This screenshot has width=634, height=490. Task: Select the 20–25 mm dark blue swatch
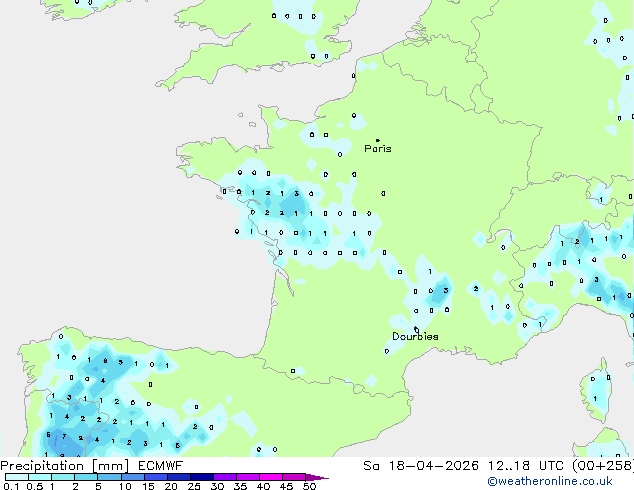tap(178, 477)
